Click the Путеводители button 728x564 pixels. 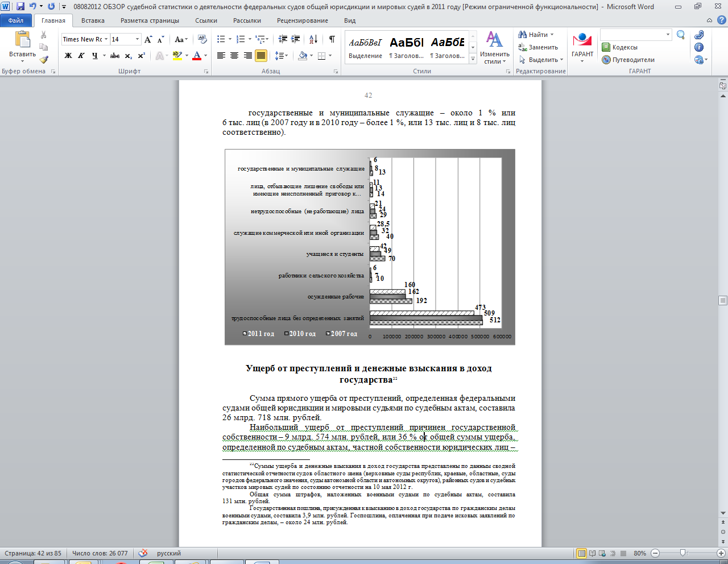(x=628, y=60)
